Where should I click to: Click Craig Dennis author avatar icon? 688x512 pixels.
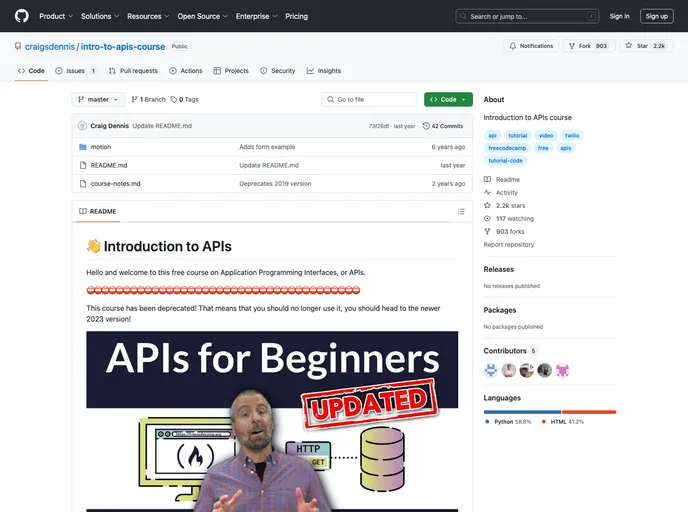coord(82,126)
